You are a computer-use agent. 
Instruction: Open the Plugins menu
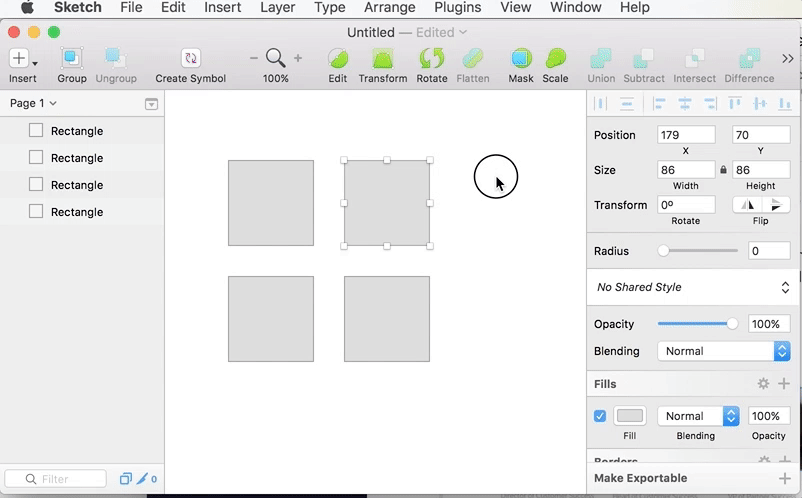point(458,8)
